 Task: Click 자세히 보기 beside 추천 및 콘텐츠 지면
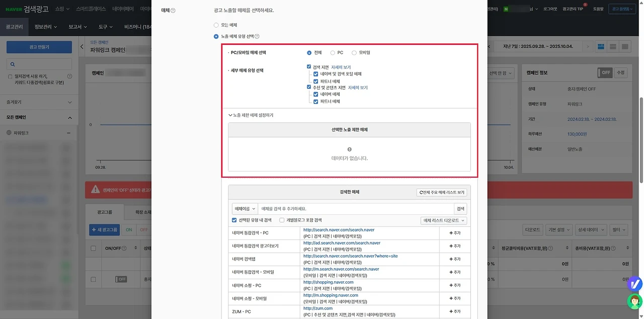click(358, 88)
